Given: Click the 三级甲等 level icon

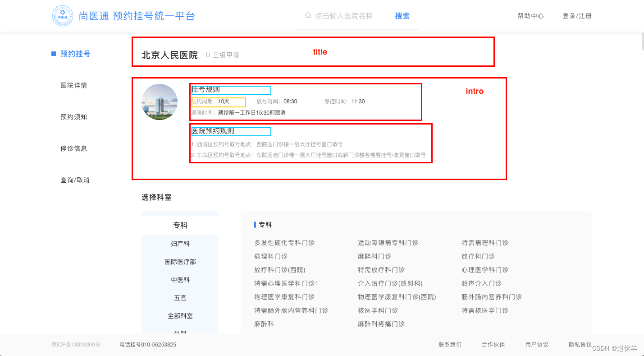Looking at the screenshot, I should point(208,55).
